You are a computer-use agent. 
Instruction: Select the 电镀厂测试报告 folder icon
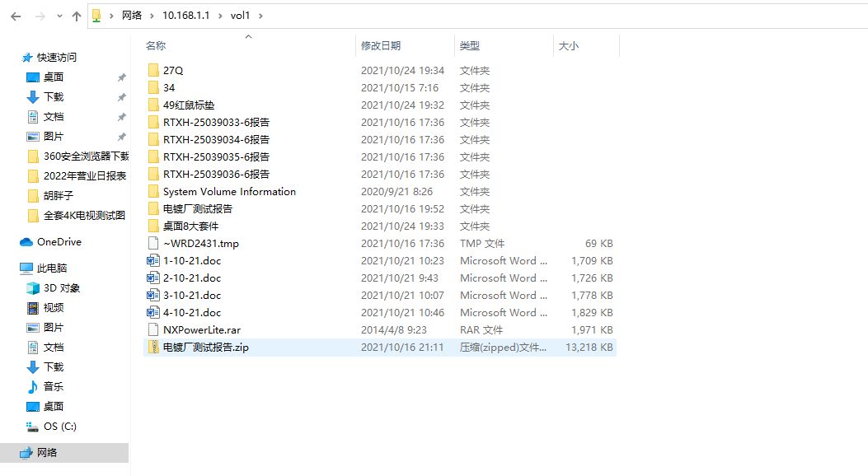point(153,208)
